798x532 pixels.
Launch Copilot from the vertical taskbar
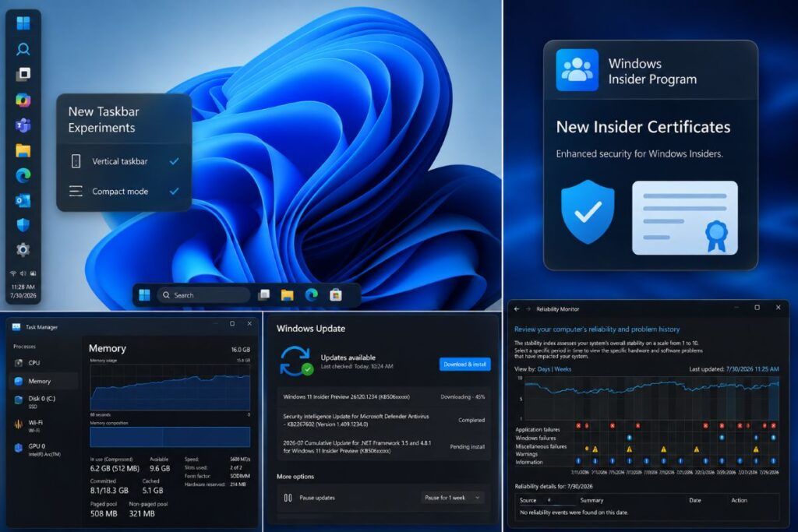(23, 100)
